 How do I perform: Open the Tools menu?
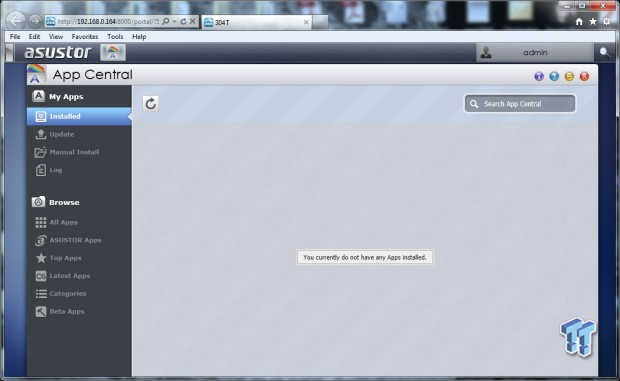tap(115, 37)
